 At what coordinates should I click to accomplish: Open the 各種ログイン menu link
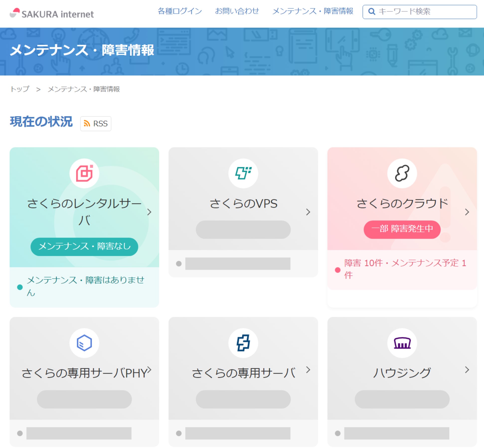180,11
